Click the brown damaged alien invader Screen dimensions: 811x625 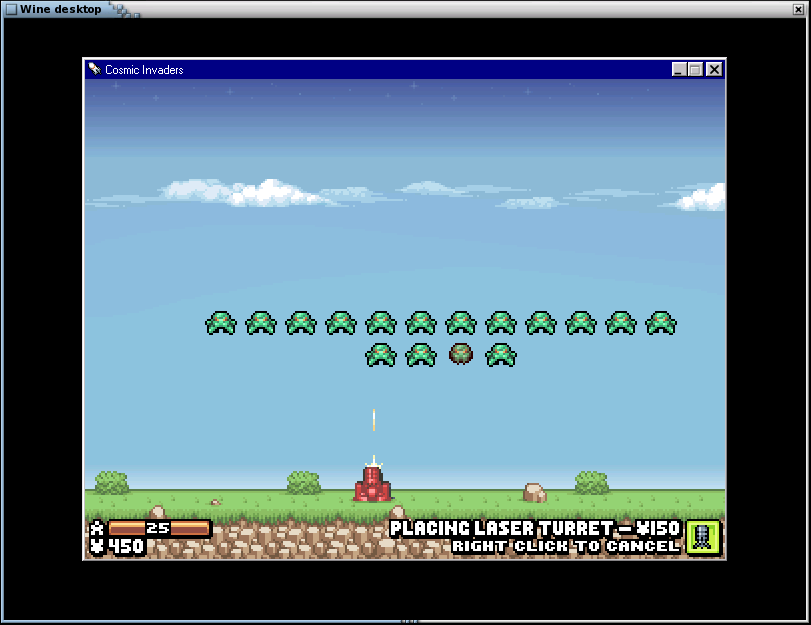[x=461, y=354]
